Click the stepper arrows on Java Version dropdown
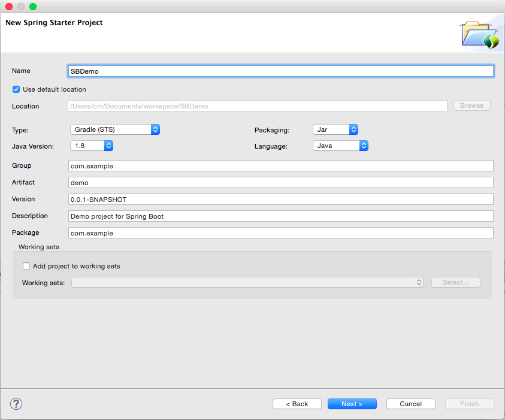Image resolution: width=505 pixels, height=420 pixels. [108, 145]
